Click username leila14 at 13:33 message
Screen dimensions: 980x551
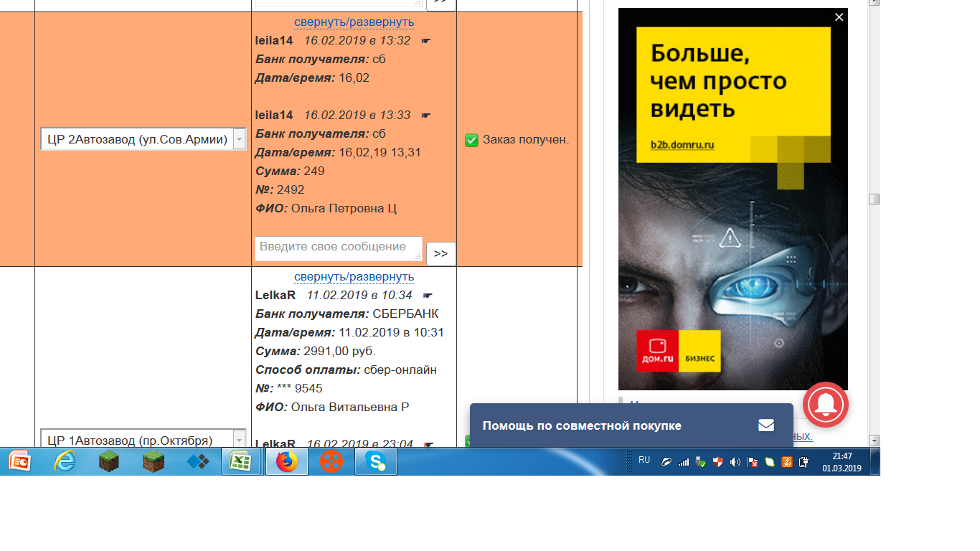tap(274, 116)
